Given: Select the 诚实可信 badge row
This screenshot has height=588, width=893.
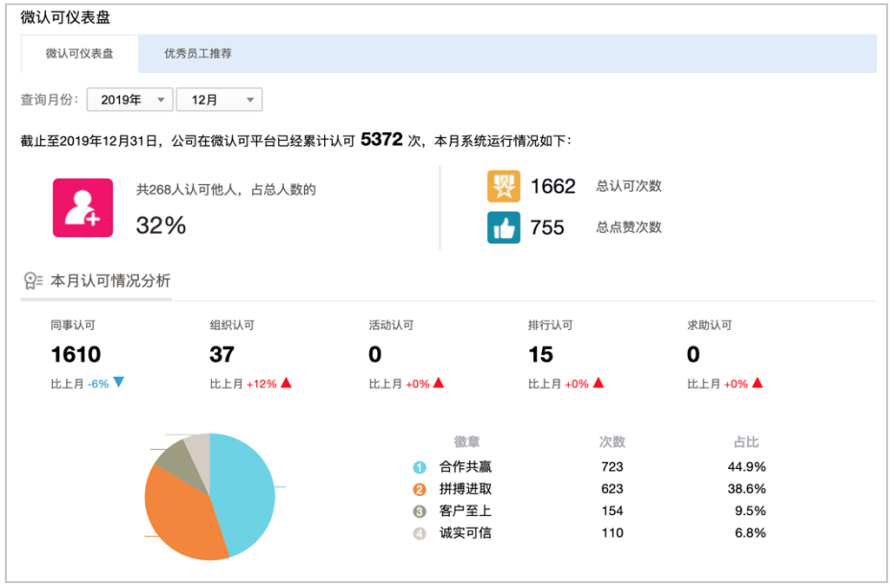Looking at the screenshot, I should tap(589, 533).
